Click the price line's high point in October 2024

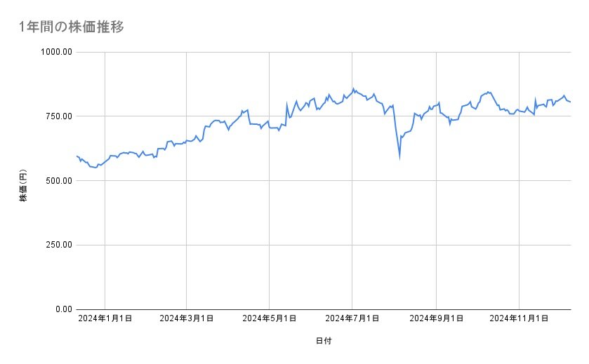487,91
